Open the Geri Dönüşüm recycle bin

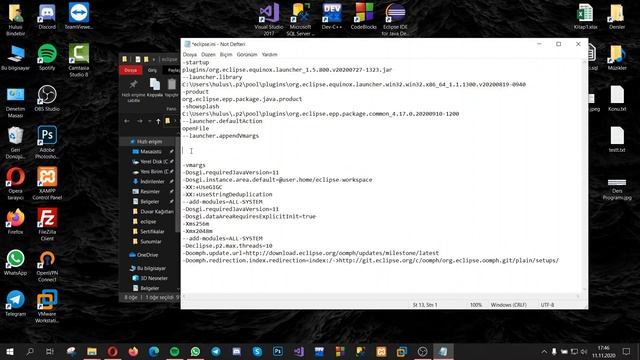click(x=16, y=142)
